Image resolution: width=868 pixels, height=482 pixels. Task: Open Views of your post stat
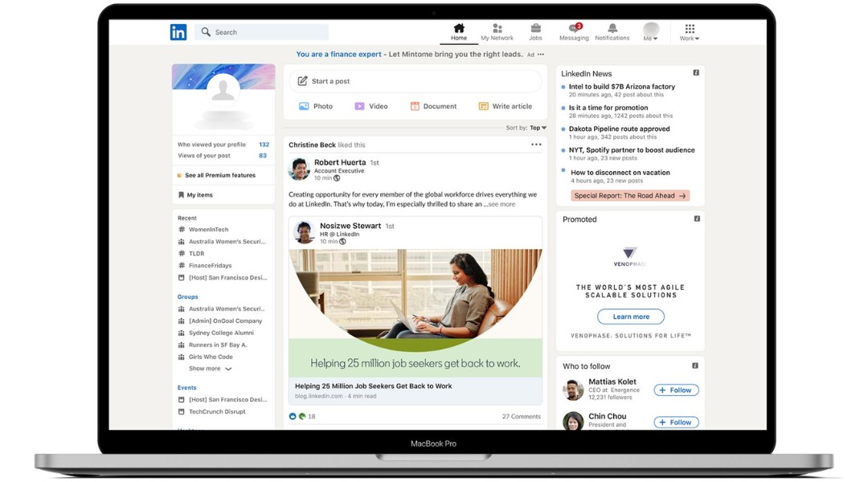point(223,156)
